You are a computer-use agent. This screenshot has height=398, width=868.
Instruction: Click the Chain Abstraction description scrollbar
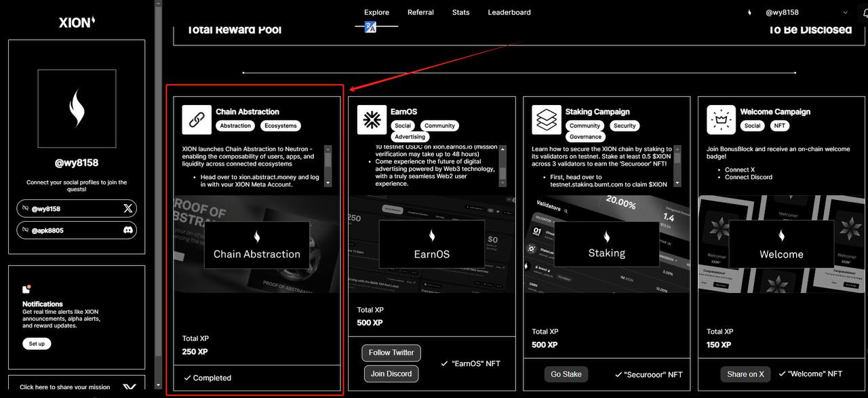pos(328,166)
